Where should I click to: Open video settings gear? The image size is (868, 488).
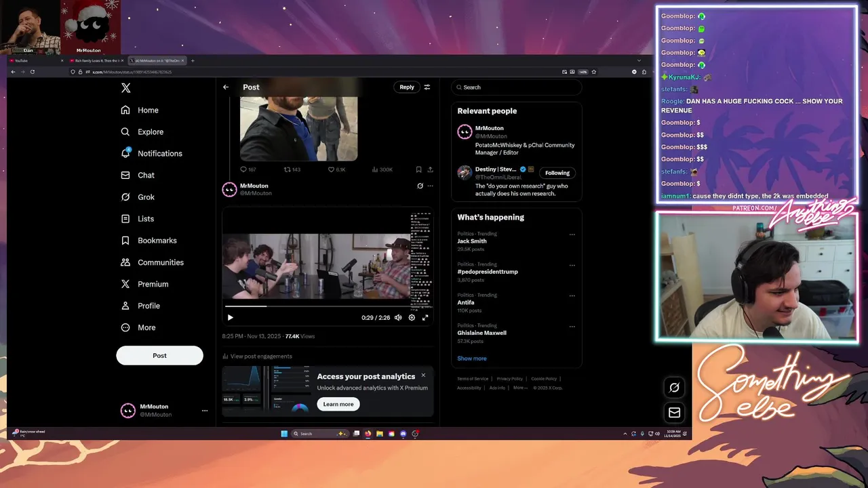point(412,317)
